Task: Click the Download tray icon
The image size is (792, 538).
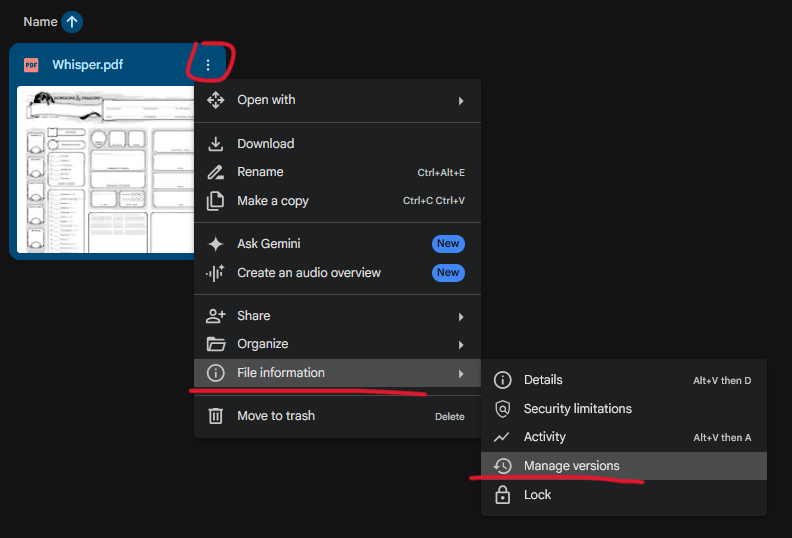Action: [x=216, y=144]
